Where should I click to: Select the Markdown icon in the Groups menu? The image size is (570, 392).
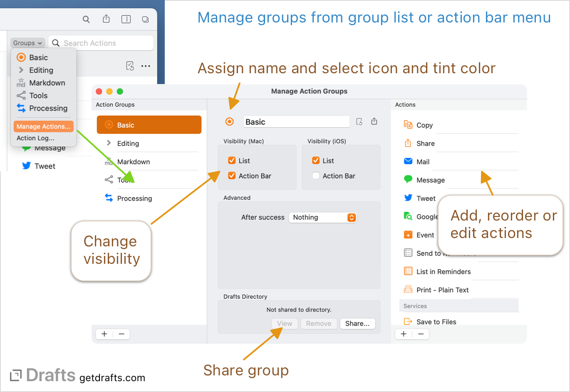[x=20, y=82]
